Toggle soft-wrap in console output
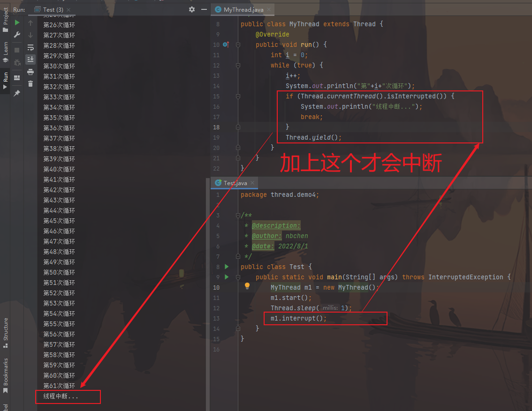 (30, 47)
